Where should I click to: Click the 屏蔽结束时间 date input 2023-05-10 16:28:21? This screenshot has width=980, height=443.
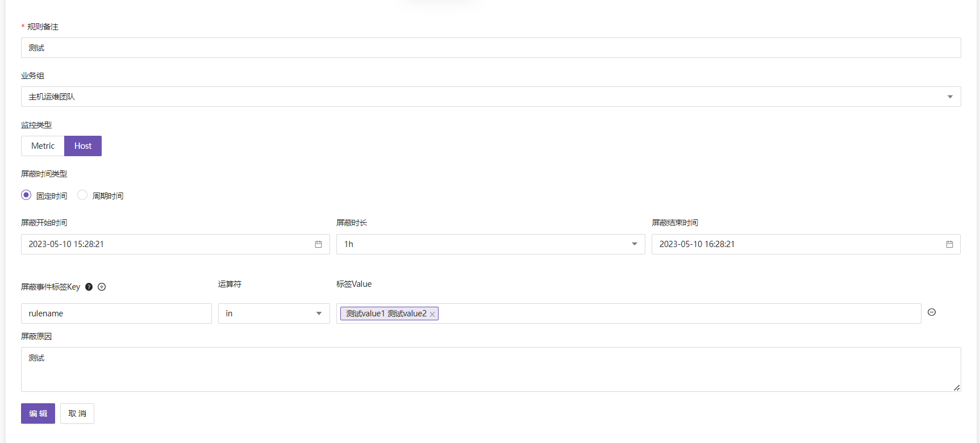(806, 244)
